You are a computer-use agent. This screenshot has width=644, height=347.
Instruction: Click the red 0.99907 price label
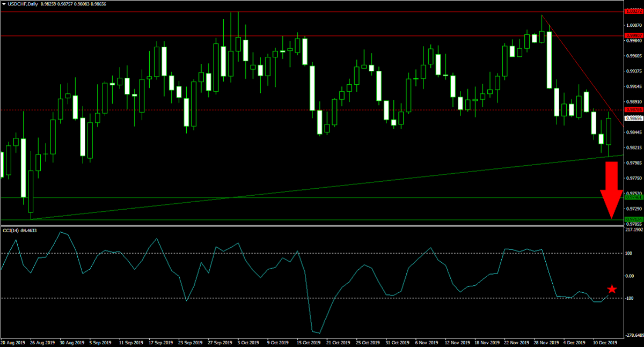click(633, 36)
